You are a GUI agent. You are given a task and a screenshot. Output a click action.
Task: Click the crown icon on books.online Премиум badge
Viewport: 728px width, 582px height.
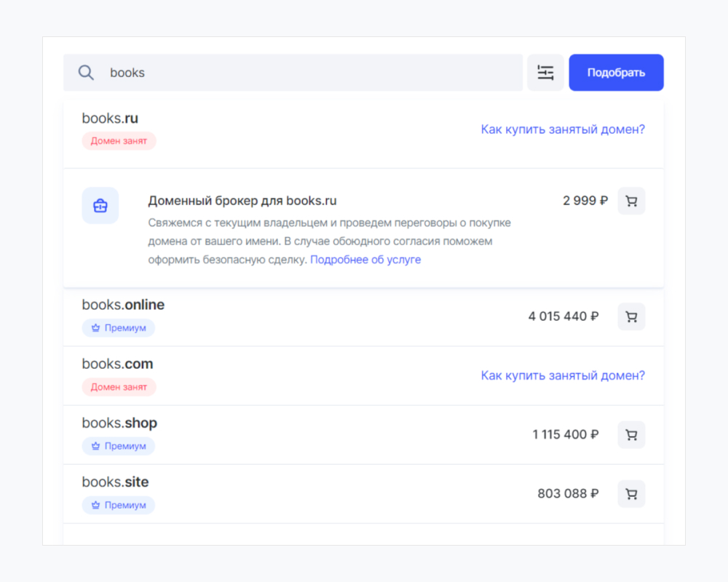95,328
